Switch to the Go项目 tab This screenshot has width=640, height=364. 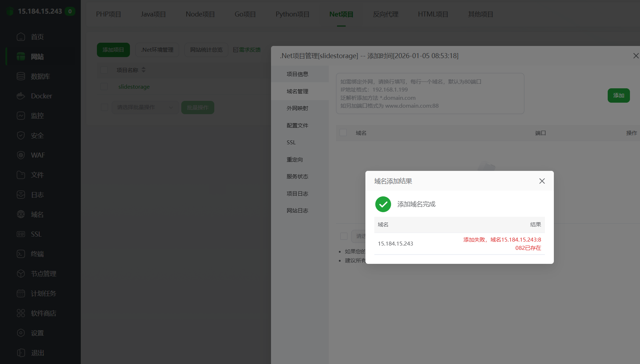pyautogui.click(x=245, y=14)
